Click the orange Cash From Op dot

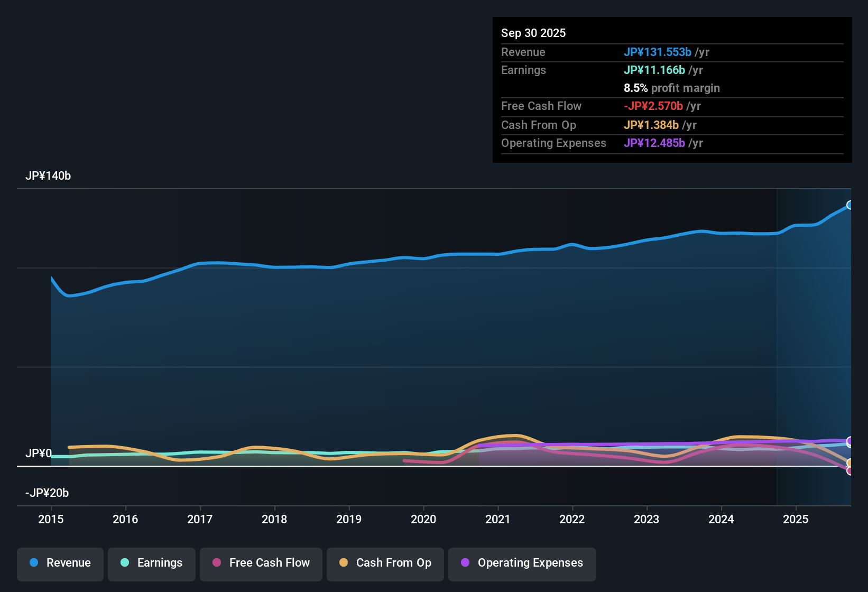pos(343,563)
